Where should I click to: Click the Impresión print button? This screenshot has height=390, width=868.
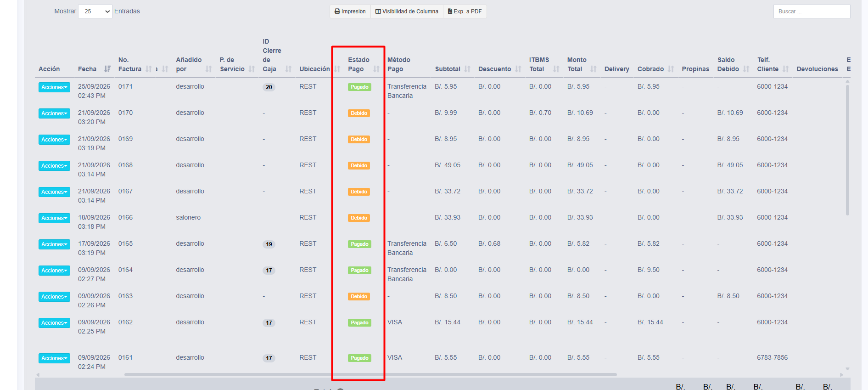tap(350, 11)
